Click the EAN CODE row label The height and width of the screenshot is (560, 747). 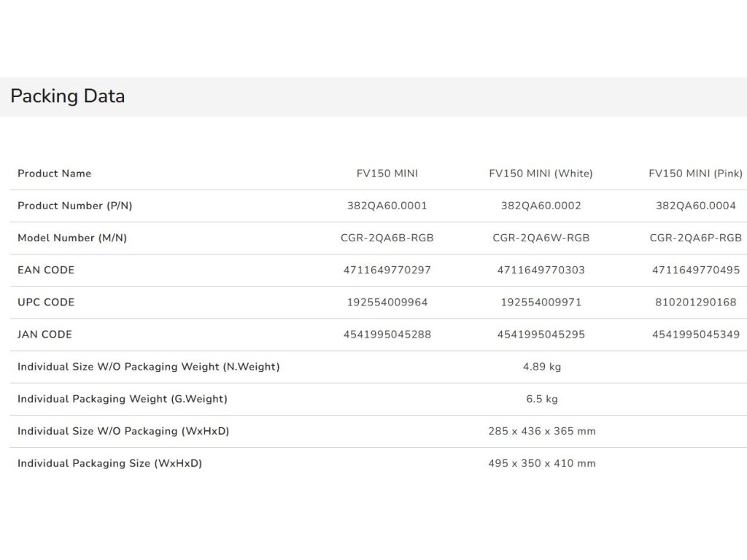46,270
